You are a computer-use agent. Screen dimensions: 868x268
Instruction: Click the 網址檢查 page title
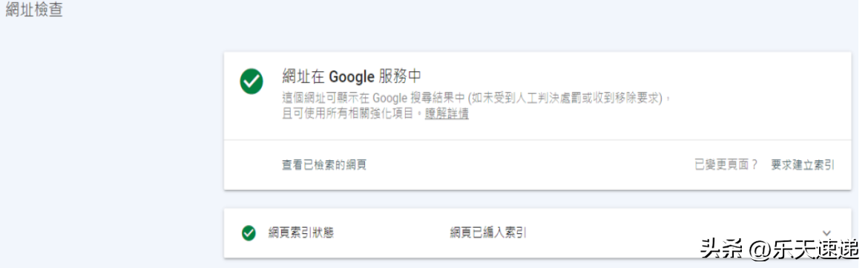point(34,11)
